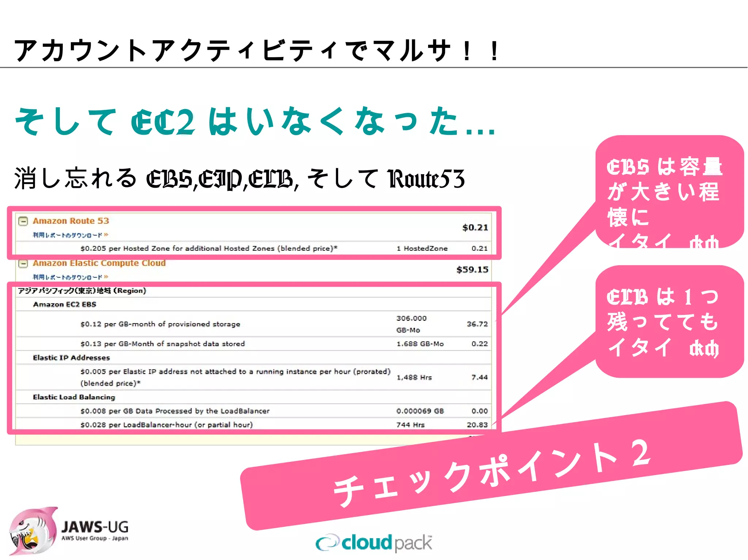The width and height of the screenshot is (748, 560).
Task: Select the 36.72 charge amount
Action: click(x=477, y=324)
